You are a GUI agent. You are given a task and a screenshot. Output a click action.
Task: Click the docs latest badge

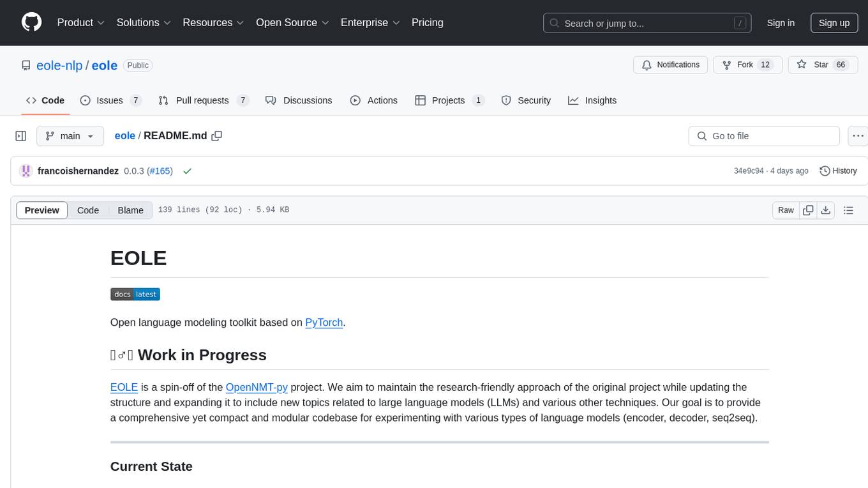pos(135,294)
